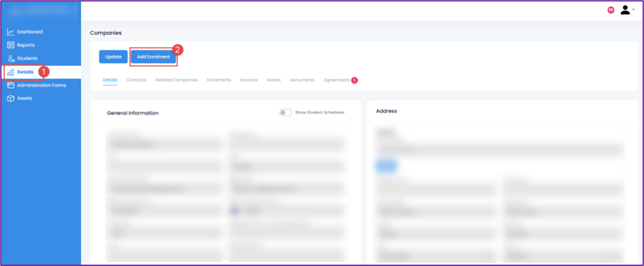Select the Documents tab
The image size is (644, 266).
[x=302, y=80]
